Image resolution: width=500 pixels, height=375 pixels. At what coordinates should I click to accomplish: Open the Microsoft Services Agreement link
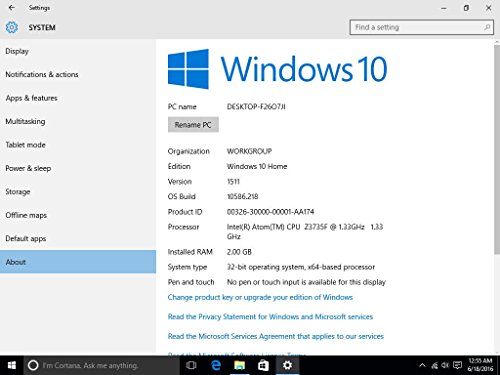[x=276, y=336]
